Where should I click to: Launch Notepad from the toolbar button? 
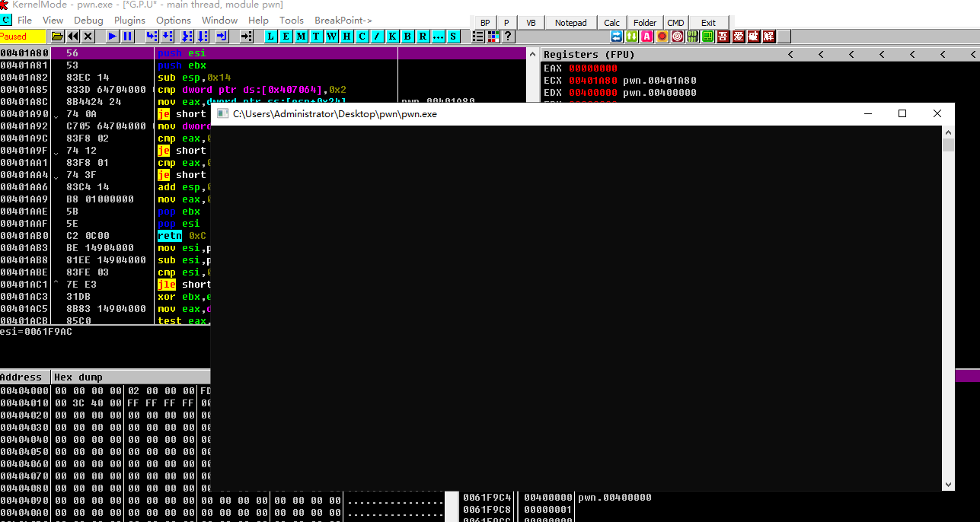click(571, 23)
